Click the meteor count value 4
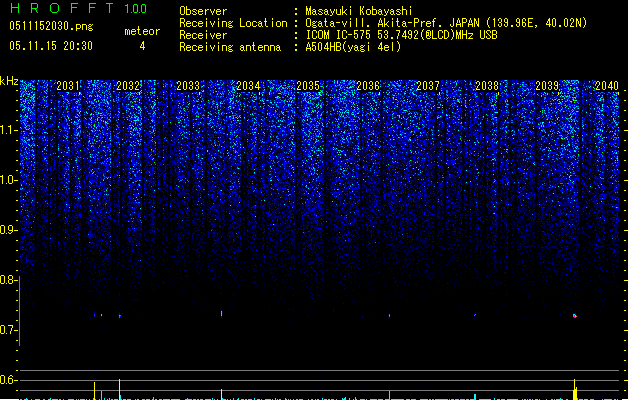The height and width of the screenshot is (400, 629). click(x=142, y=46)
